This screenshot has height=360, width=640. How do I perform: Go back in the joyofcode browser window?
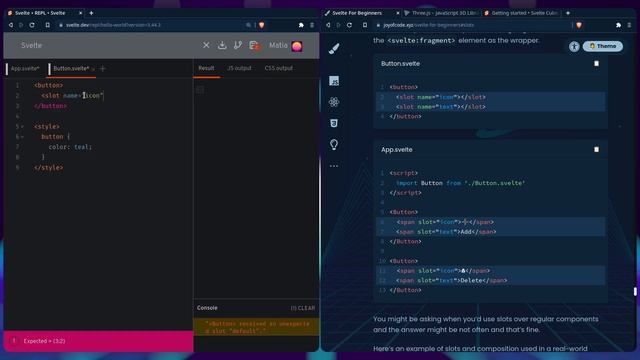click(x=328, y=25)
